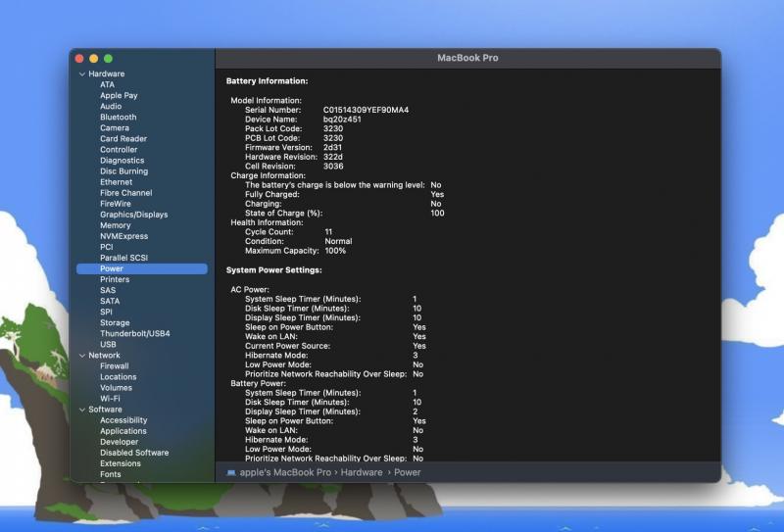Click the MacBook Pro window title
This screenshot has height=532, width=784.
point(467,58)
